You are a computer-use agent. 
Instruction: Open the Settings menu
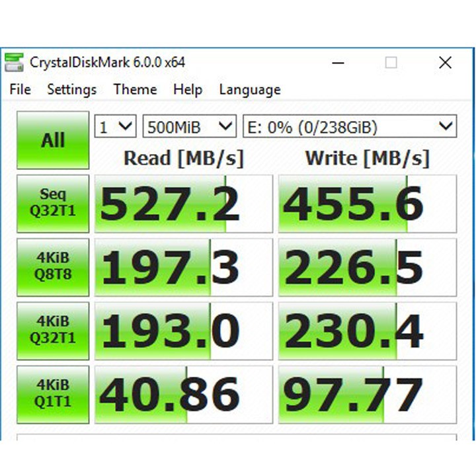(71, 90)
